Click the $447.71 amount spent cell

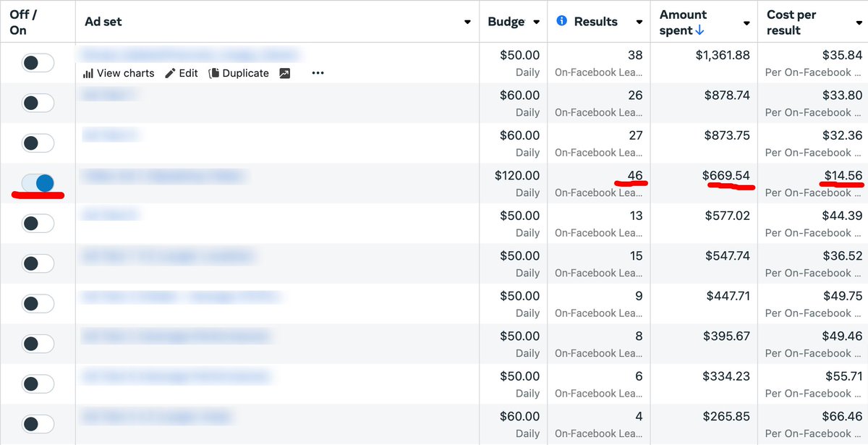coord(728,296)
